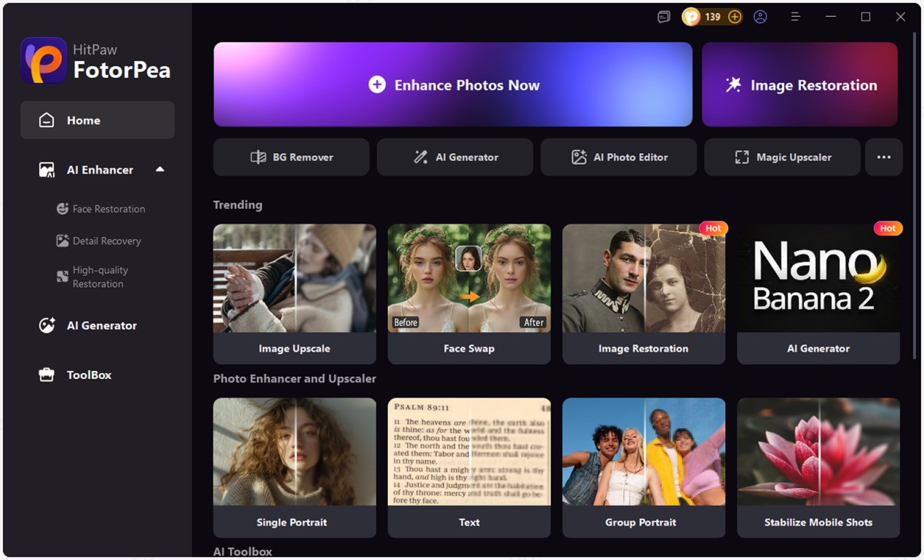Image resolution: width=924 pixels, height=560 pixels.
Task: Click the AI Toolbox section heading
Action: click(x=242, y=551)
